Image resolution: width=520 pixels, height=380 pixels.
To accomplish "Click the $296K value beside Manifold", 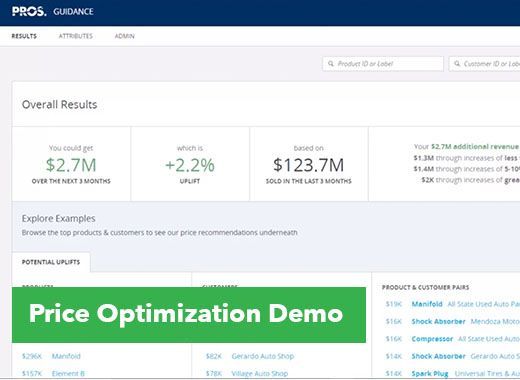I will click(x=32, y=356).
